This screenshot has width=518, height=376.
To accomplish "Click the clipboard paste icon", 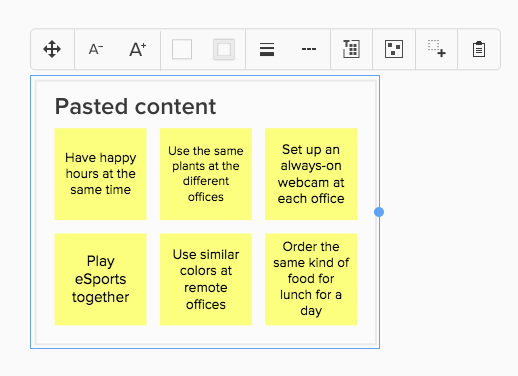I will tap(479, 49).
